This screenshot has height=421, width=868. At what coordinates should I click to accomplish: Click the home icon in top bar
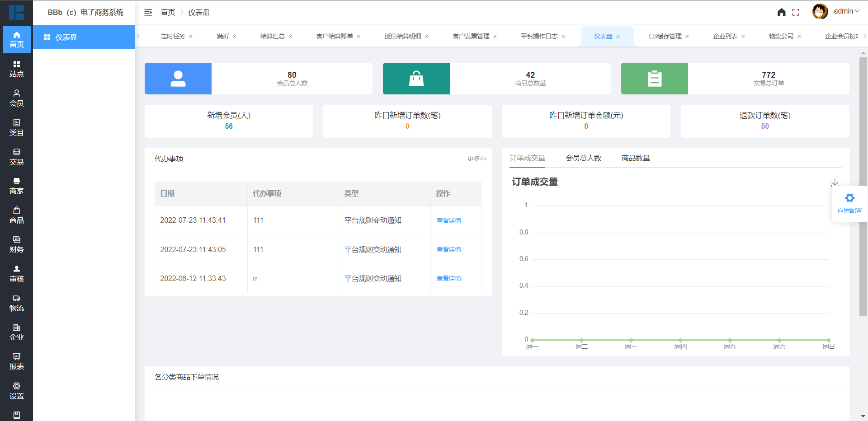point(781,12)
